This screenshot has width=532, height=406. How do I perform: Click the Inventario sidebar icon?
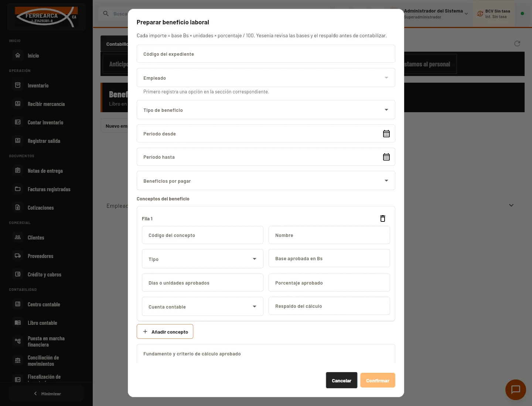(x=18, y=85)
